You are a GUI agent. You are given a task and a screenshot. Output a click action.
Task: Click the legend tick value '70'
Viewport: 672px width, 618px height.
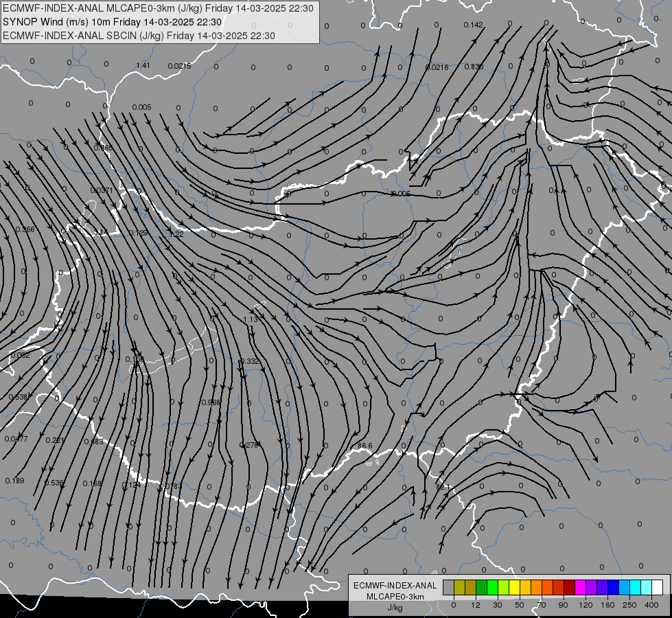[542, 605]
